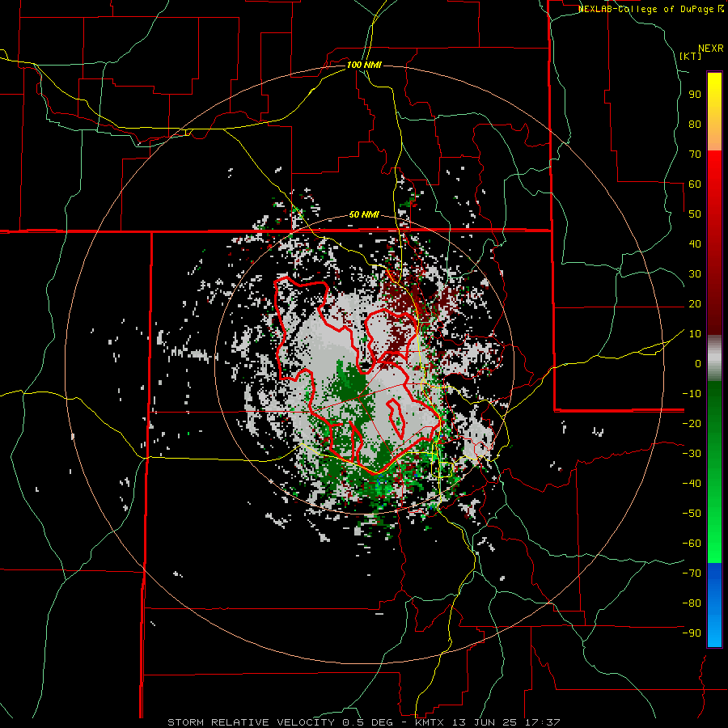This screenshot has height=728, width=728.
Task: Click the blue bottom segment of the color bar
Action: coord(714,605)
